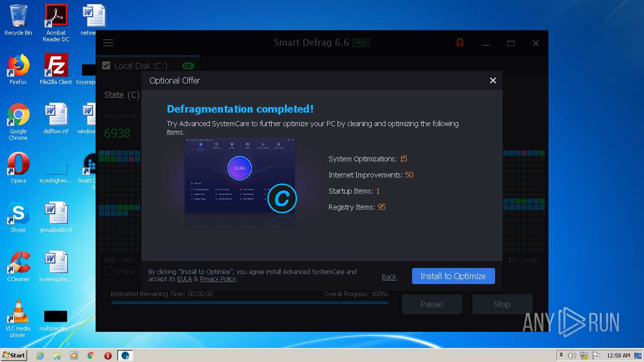The width and height of the screenshot is (644, 362).
Task: Toggle the Local Disk (C:) checkbox
Action: tap(106, 65)
